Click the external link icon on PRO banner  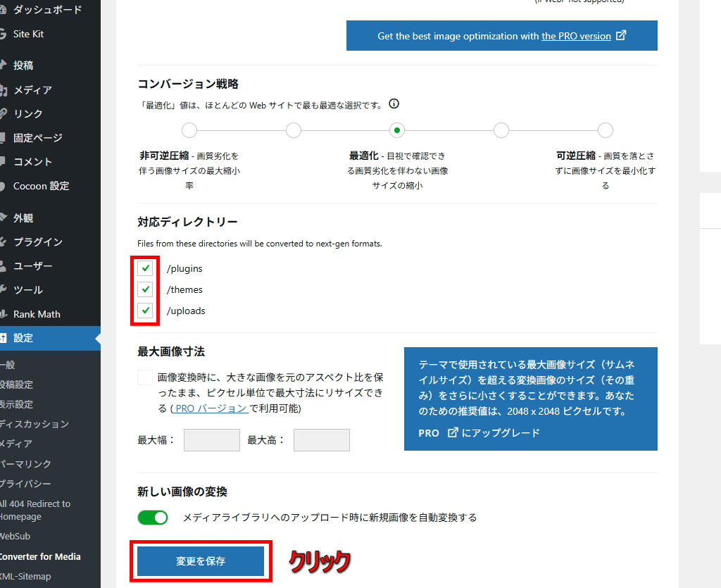[621, 35]
